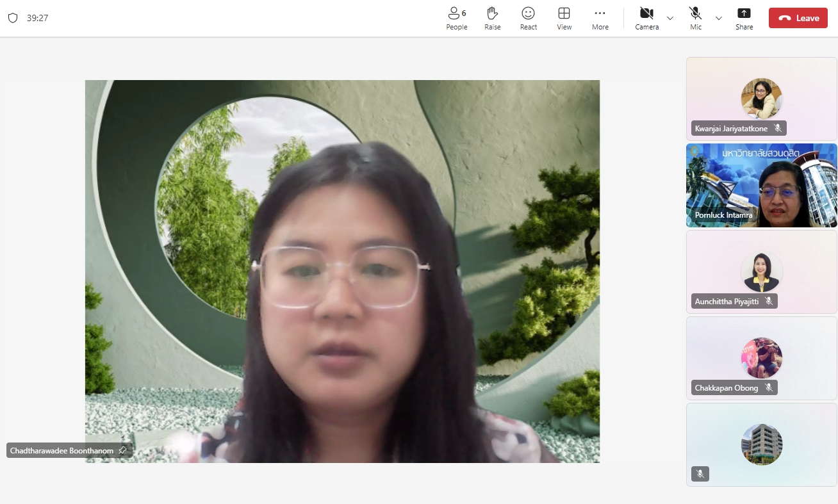Click the pin icon beside Chadtharawadee Boonthanom
The height and width of the screenshot is (504, 838).
[123, 450]
